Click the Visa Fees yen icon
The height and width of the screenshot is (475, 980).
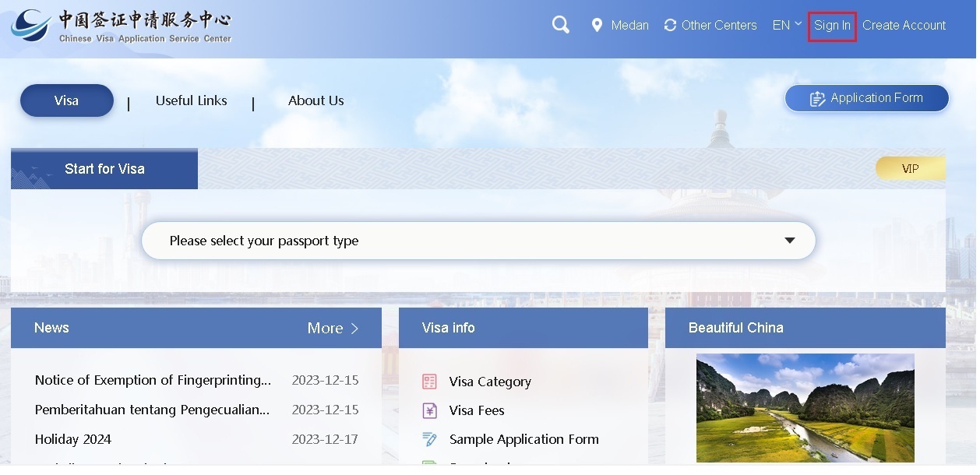point(429,410)
